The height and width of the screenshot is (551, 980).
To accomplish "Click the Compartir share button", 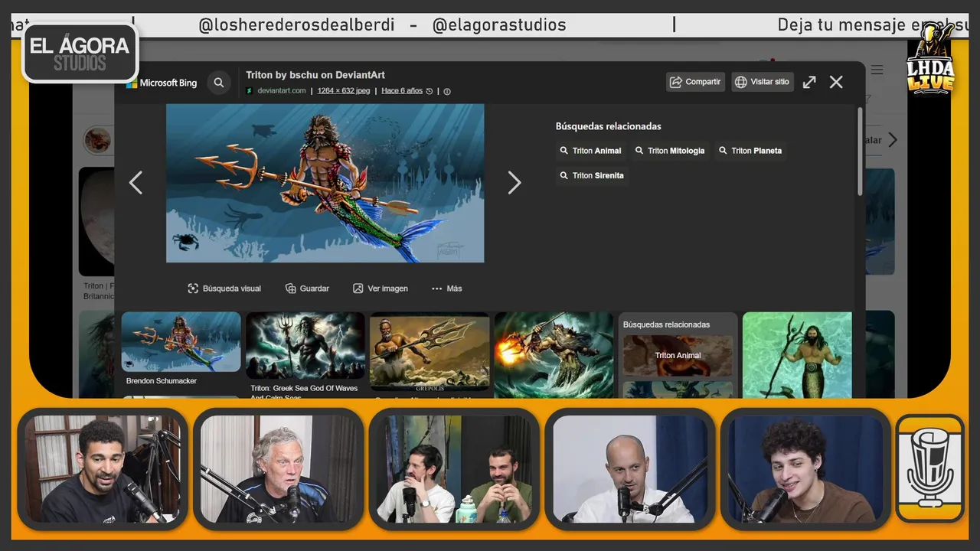I will [x=695, y=82].
